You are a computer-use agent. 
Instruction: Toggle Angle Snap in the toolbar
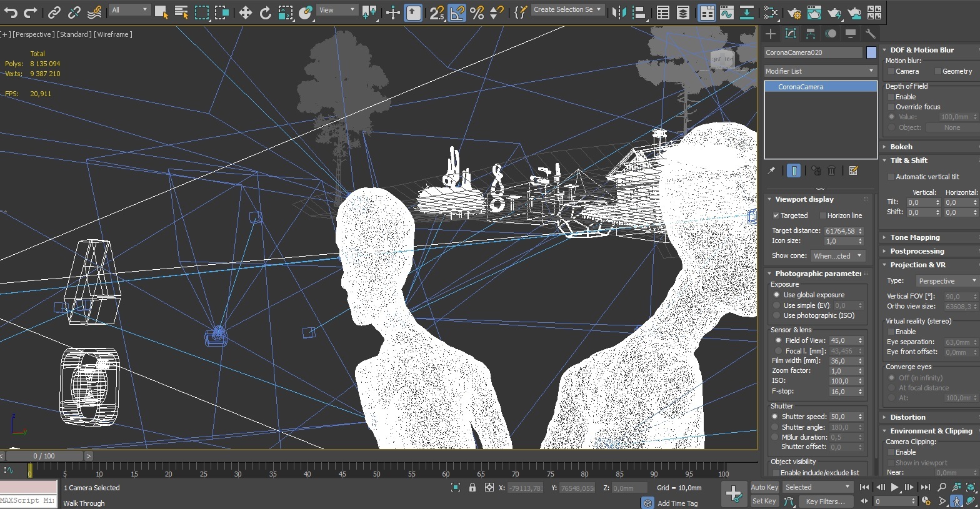[457, 12]
